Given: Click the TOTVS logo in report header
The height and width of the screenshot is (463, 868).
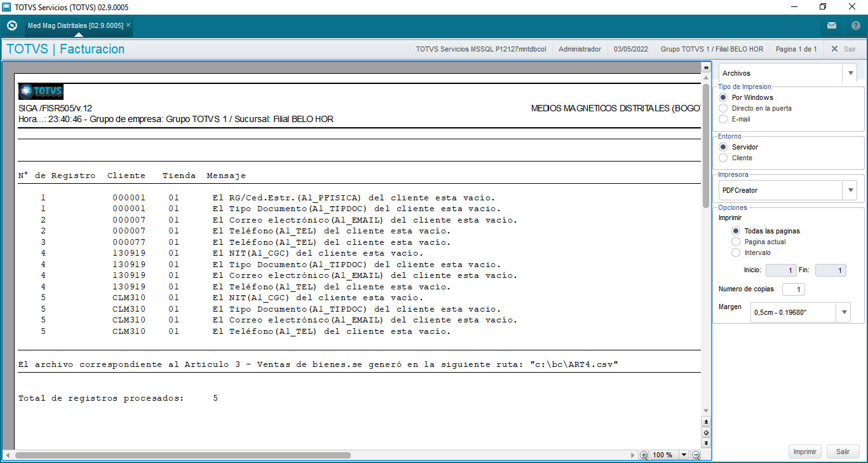Looking at the screenshot, I should point(41,92).
